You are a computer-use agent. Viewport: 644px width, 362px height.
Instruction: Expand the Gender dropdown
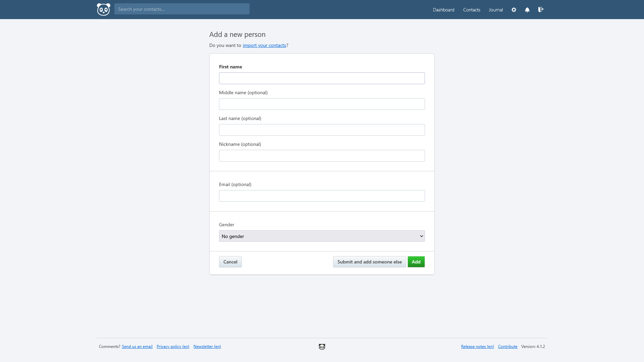[322, 236]
